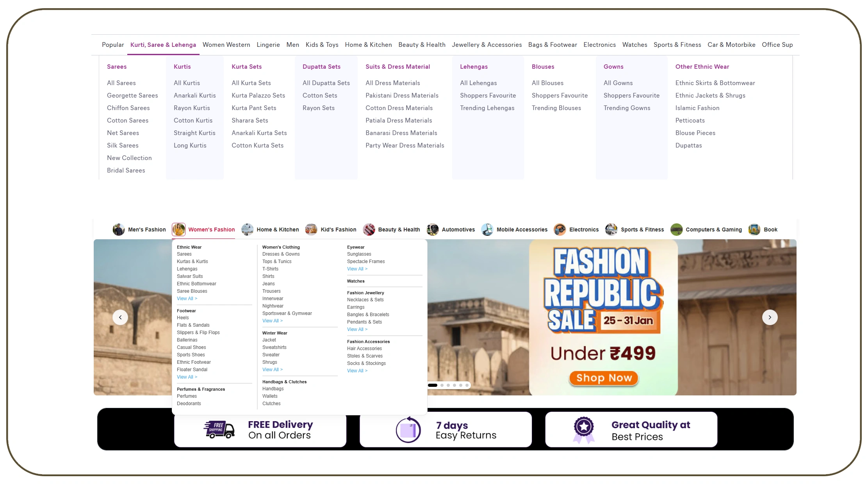Screen dimensions: 868x484
Task: Click the Mobile Accessories category icon
Action: (x=487, y=230)
